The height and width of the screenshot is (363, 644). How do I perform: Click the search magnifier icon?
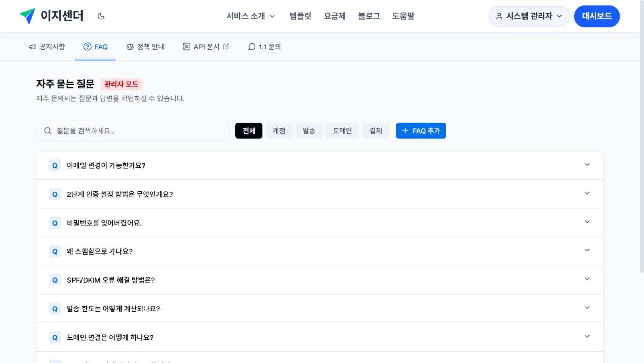click(x=48, y=131)
